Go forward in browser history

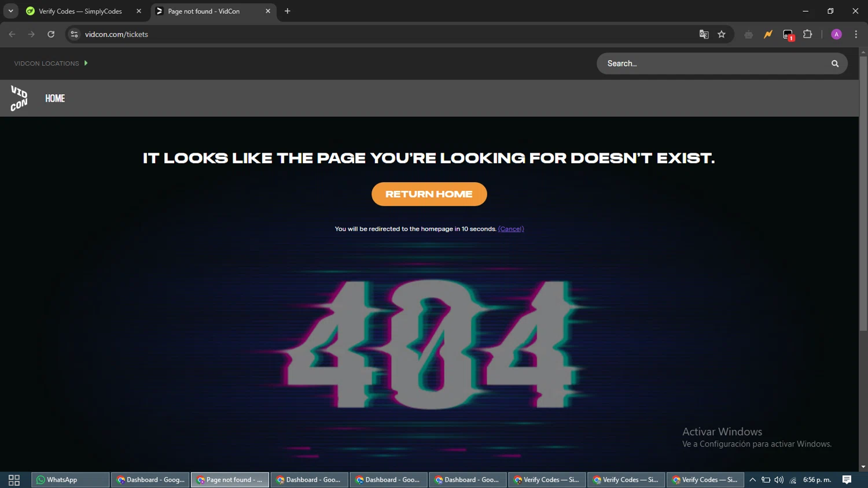tap(31, 34)
